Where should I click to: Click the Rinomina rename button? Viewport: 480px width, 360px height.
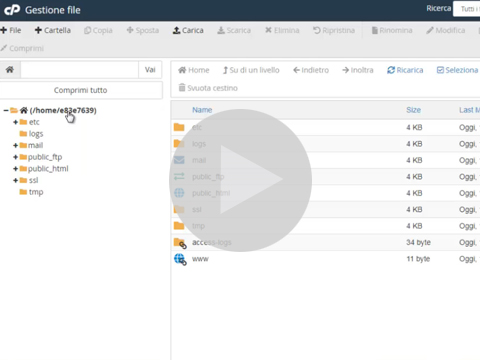[392, 30]
